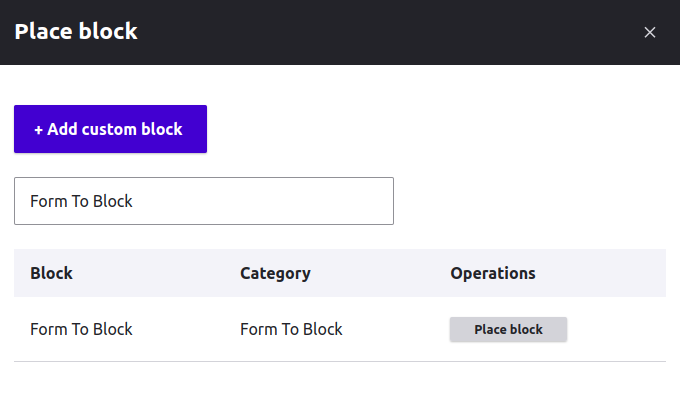Click the dark dialog header bar
Image resolution: width=680 pixels, height=395 pixels.
click(x=340, y=32)
